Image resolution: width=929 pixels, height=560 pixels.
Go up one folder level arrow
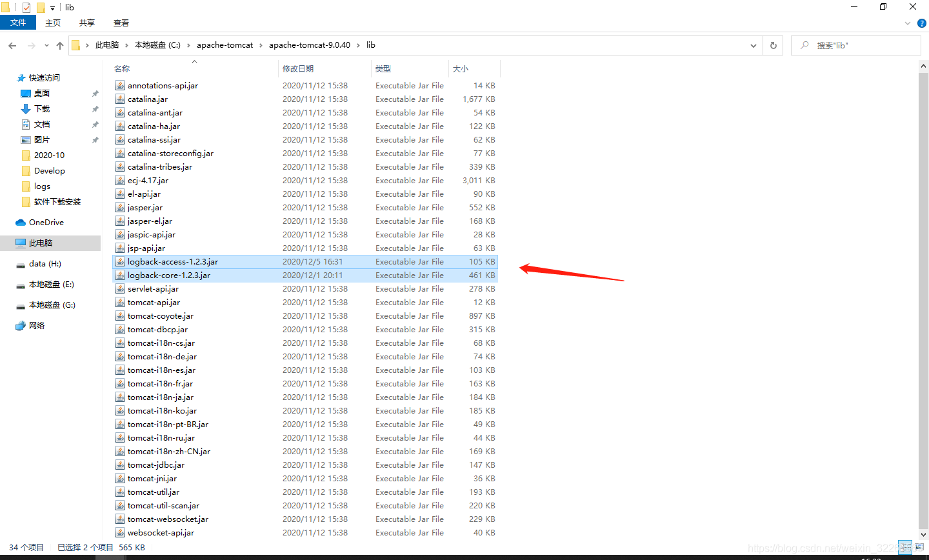(60, 46)
